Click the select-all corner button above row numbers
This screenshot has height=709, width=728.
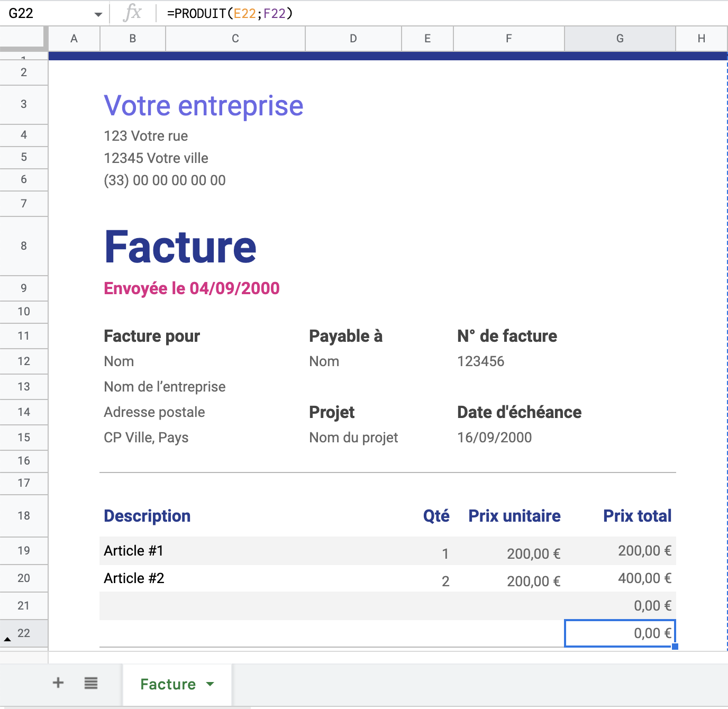tap(24, 38)
